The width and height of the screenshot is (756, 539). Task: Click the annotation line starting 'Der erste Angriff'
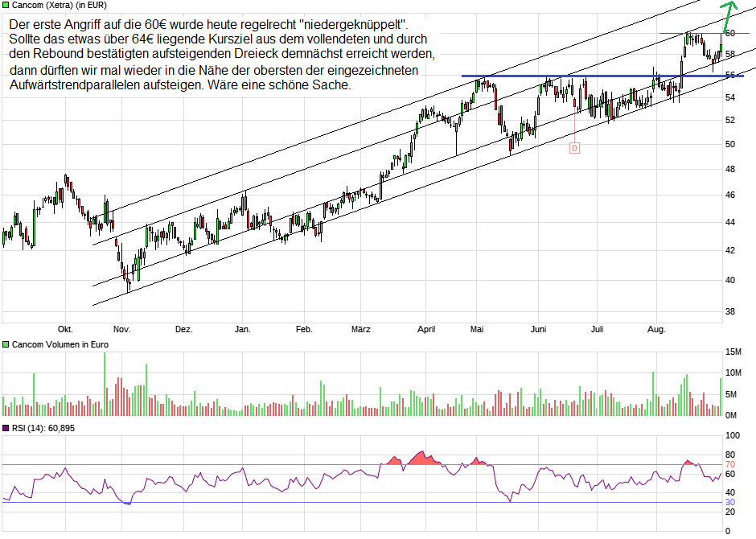(x=208, y=24)
